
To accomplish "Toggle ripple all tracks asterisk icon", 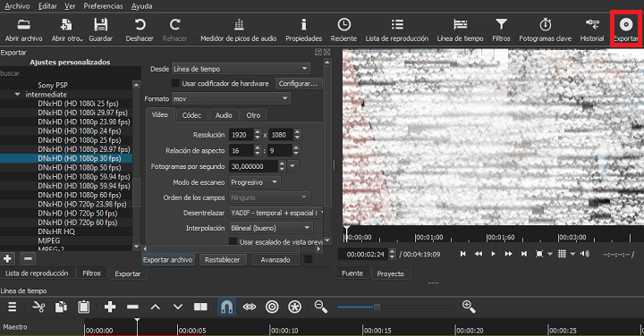I will point(294,307).
